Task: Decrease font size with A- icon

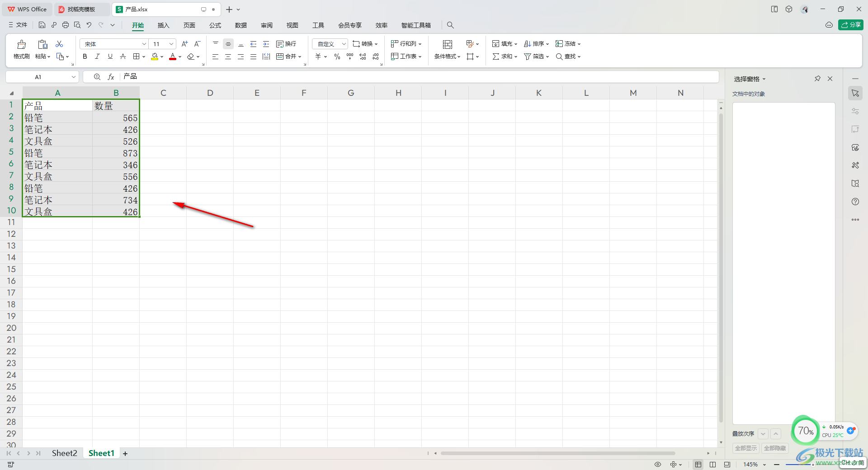Action: click(197, 44)
